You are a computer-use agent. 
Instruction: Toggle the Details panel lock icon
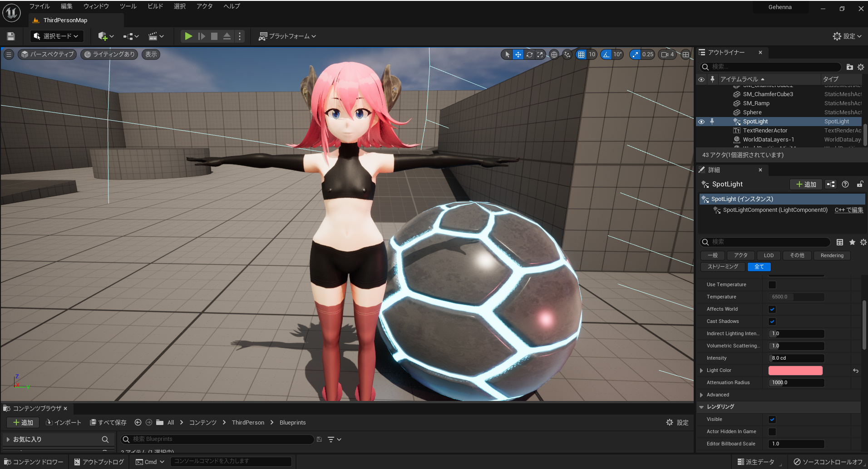(x=860, y=184)
